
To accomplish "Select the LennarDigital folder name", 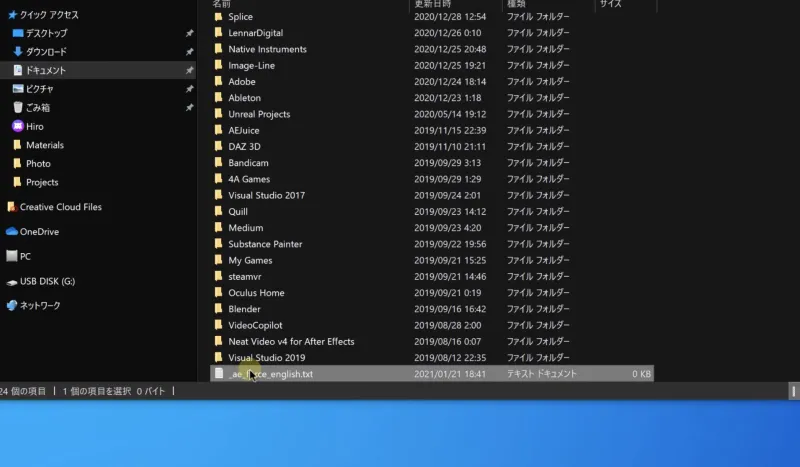I will (256, 33).
